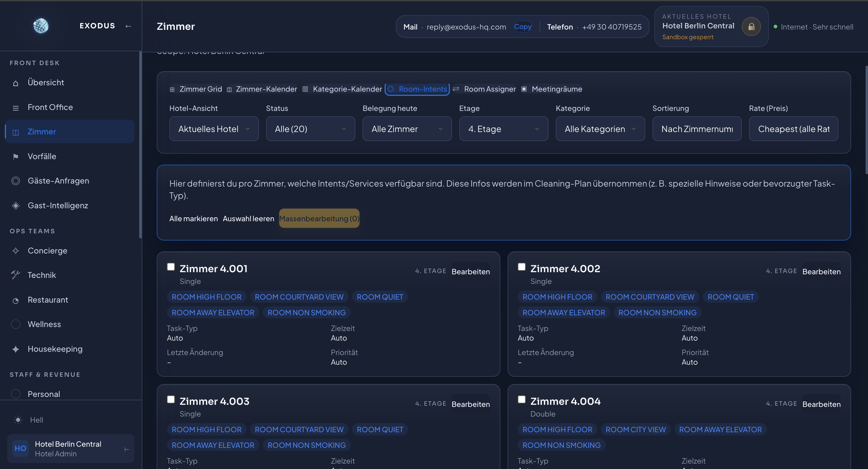Click Auswahl leeren
The height and width of the screenshot is (469, 868).
coord(248,218)
